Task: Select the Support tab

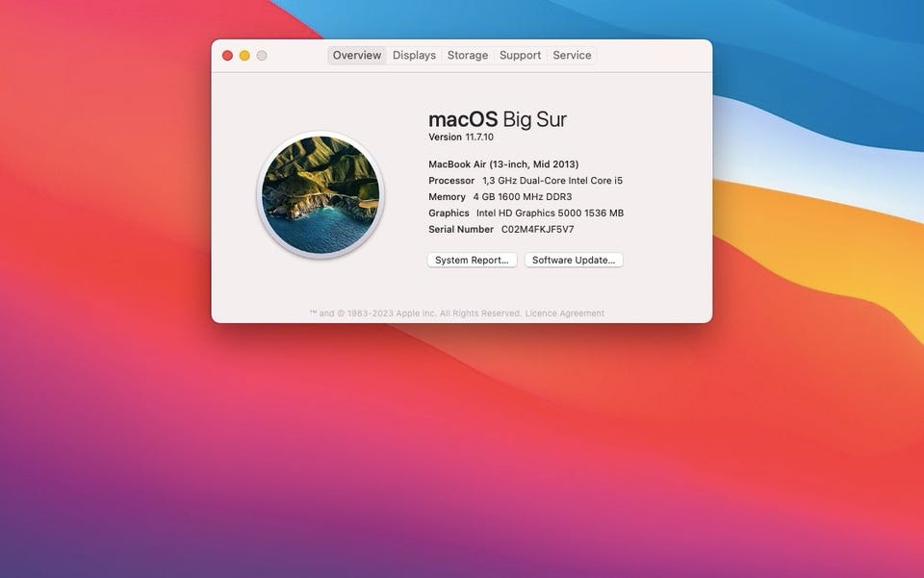Action: (520, 56)
